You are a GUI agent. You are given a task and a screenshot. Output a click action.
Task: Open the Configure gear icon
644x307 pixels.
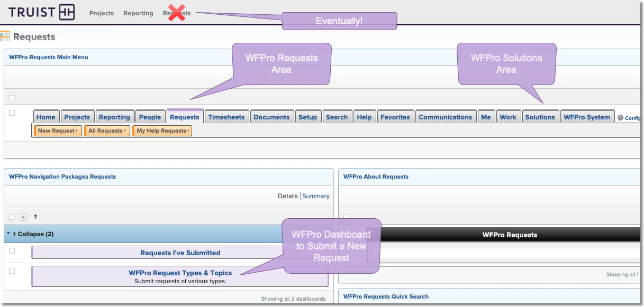click(x=620, y=118)
